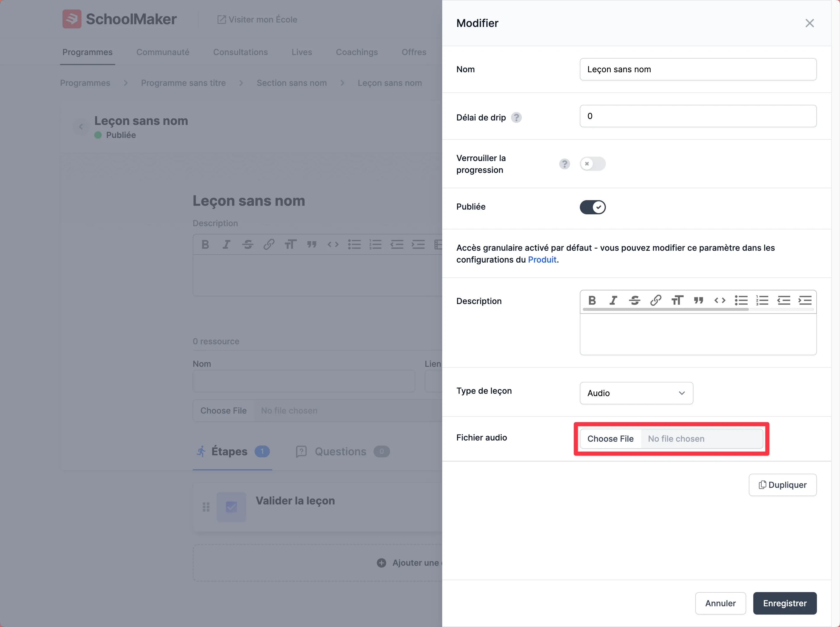
Task: Click the description toolbar horizontal scrollbar
Action: pos(665,309)
